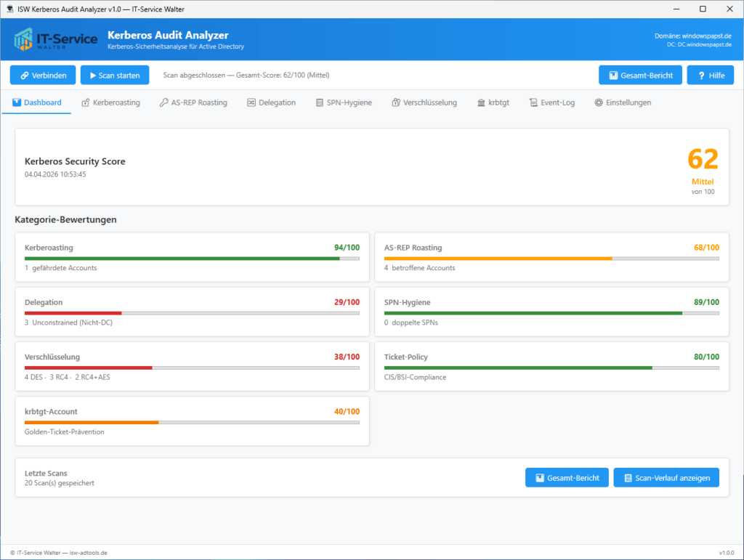Click the Kerberos Security Score value 62

pyautogui.click(x=703, y=158)
